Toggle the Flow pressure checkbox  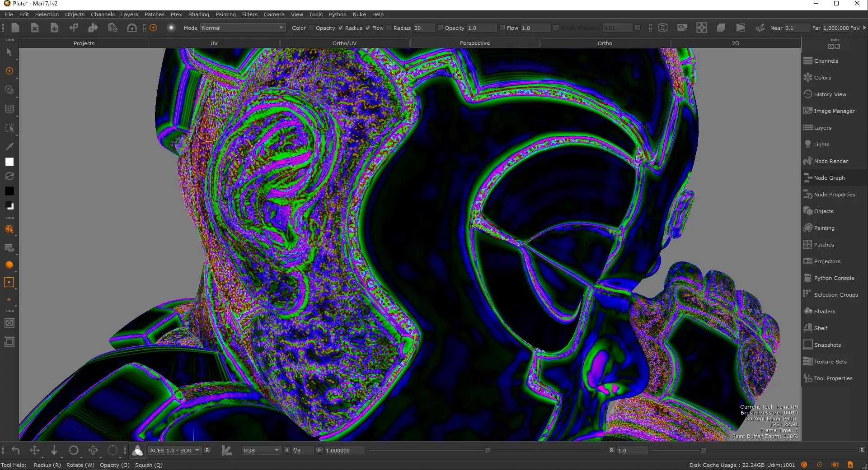pyautogui.click(x=389, y=28)
